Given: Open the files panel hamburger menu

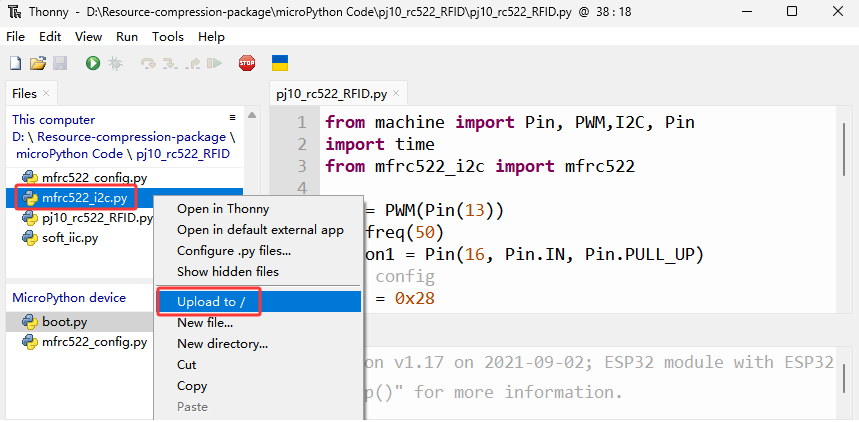Looking at the screenshot, I should tap(232, 118).
